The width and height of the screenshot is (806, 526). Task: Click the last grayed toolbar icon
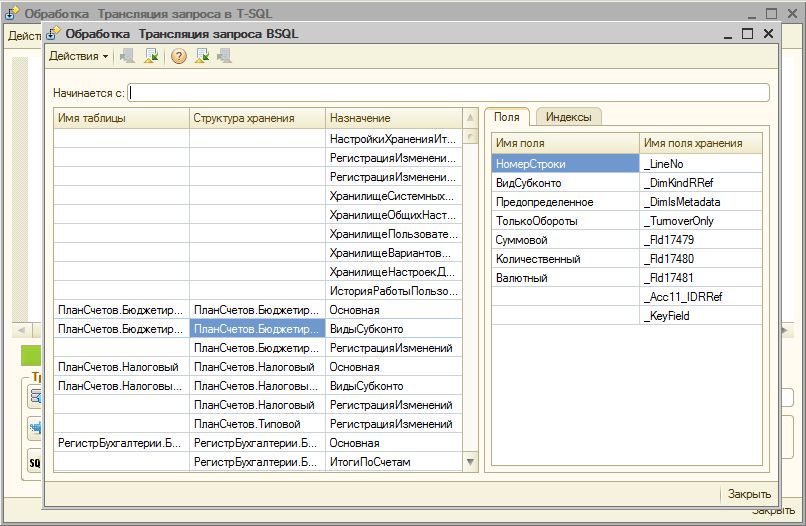click(224, 56)
